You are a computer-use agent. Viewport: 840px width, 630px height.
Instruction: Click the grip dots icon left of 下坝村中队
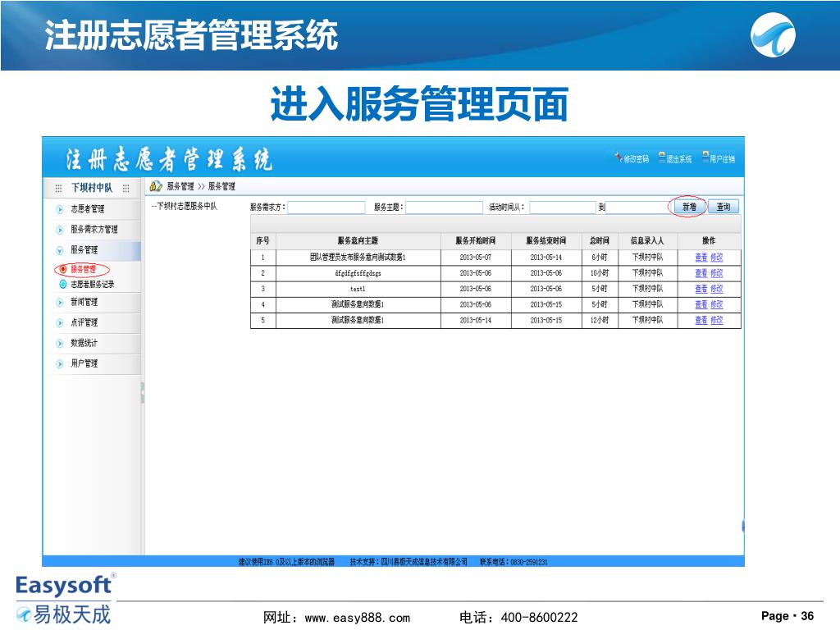tap(58, 188)
